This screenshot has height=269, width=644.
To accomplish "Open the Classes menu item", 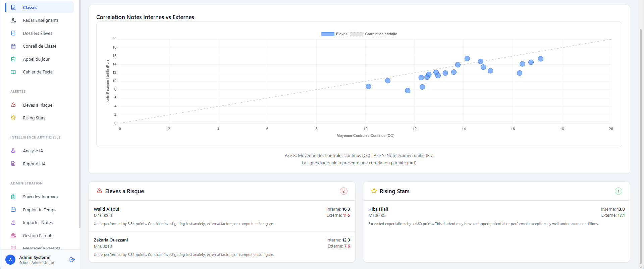I will click(30, 7).
